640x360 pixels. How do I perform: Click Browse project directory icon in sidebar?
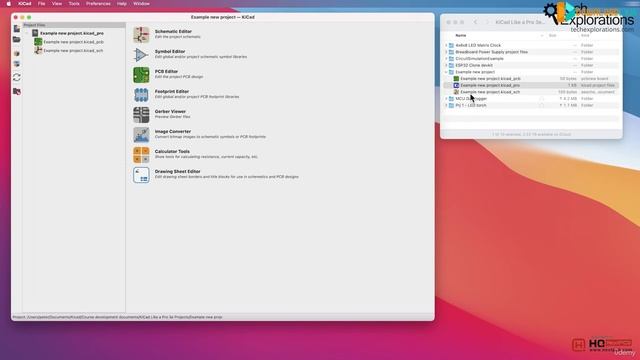[17, 91]
